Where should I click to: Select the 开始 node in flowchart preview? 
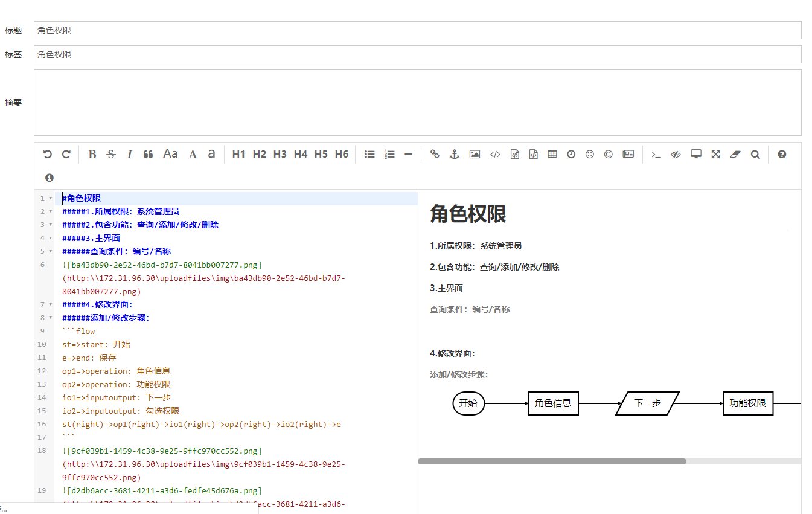coord(469,403)
